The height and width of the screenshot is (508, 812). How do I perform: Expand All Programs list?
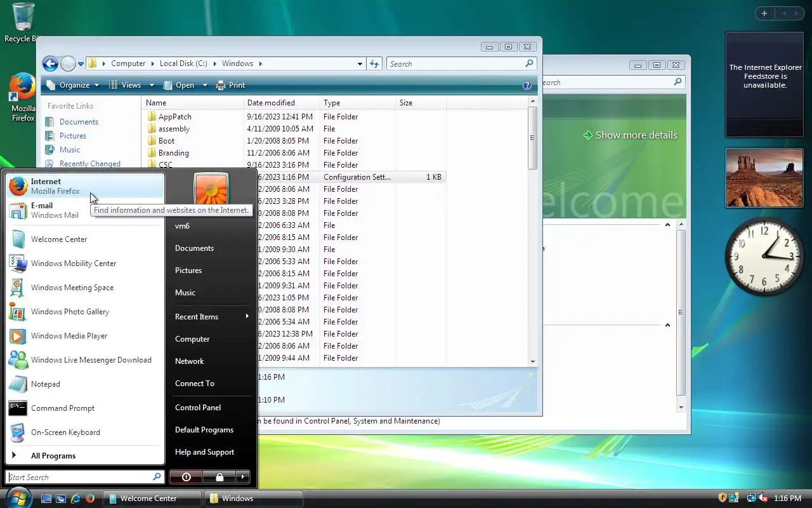pyautogui.click(x=85, y=456)
